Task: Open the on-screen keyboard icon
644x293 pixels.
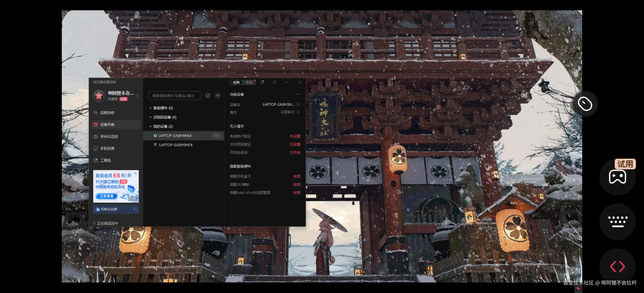Action: [x=617, y=221]
